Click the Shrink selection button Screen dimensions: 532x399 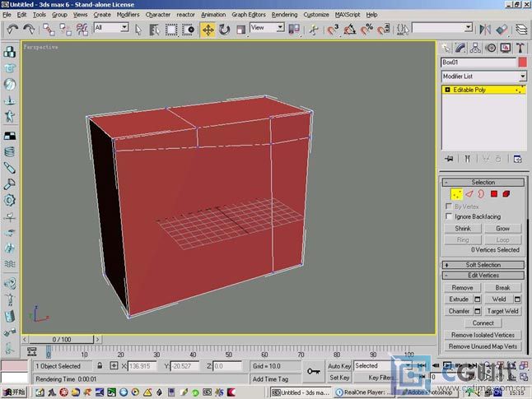pyautogui.click(x=463, y=229)
